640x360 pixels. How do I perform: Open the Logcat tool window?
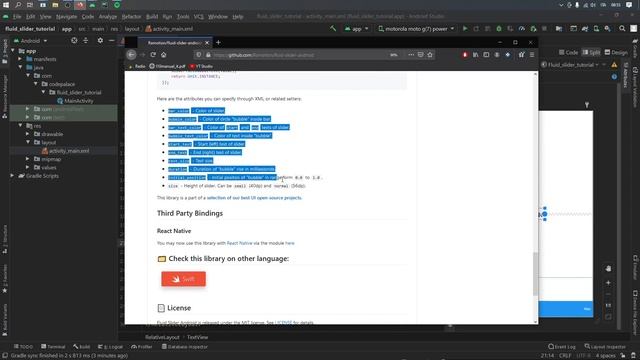(x=110, y=347)
